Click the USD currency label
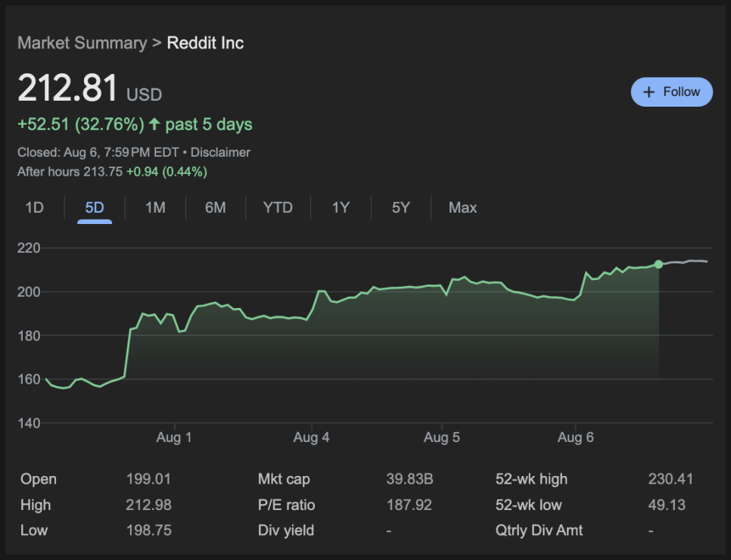The height and width of the screenshot is (560, 731). 144,95
